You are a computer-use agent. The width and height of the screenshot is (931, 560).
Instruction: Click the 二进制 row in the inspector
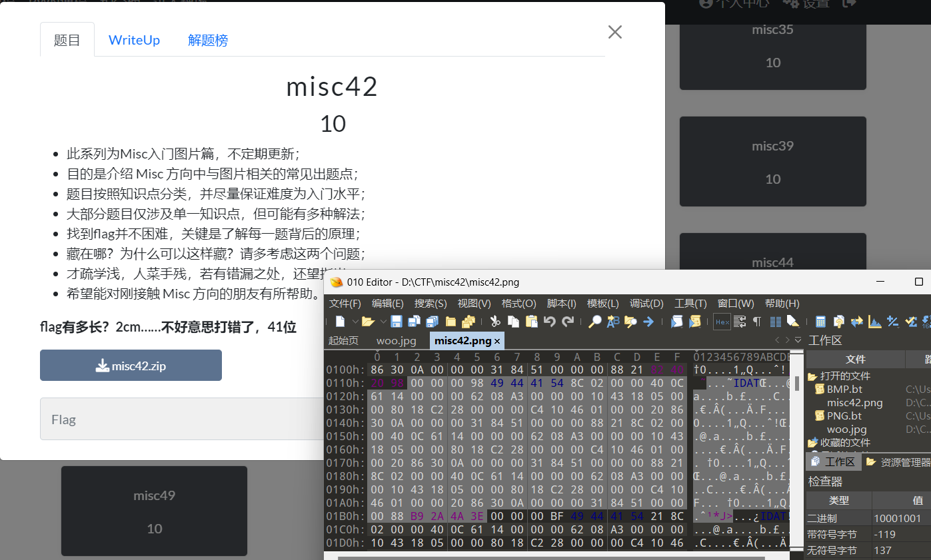pyautogui.click(x=868, y=518)
